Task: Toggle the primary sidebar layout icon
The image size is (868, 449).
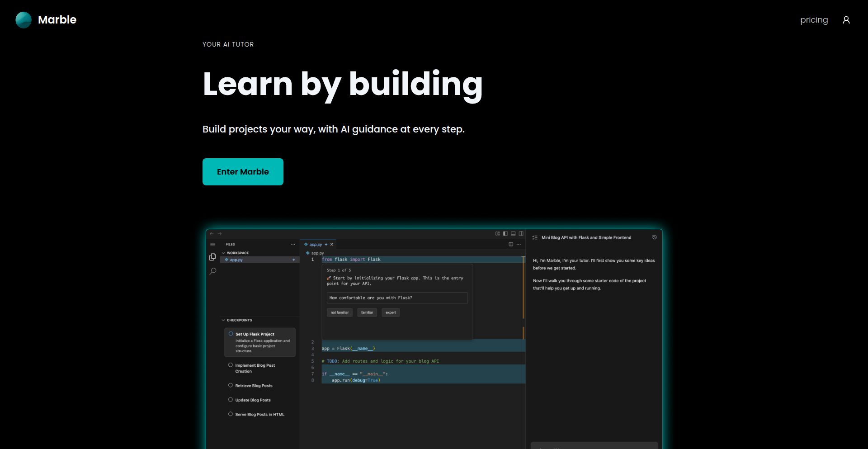Action: click(x=505, y=234)
